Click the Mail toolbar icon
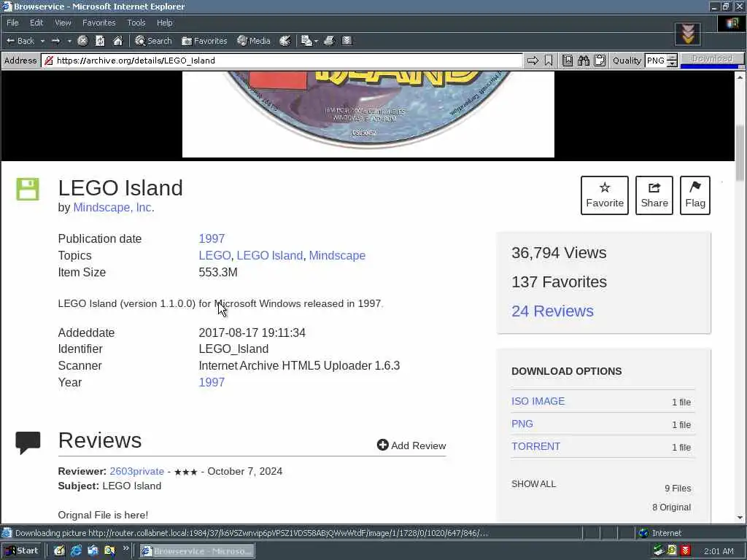Screen dimensions: 747x560 click(x=306, y=41)
